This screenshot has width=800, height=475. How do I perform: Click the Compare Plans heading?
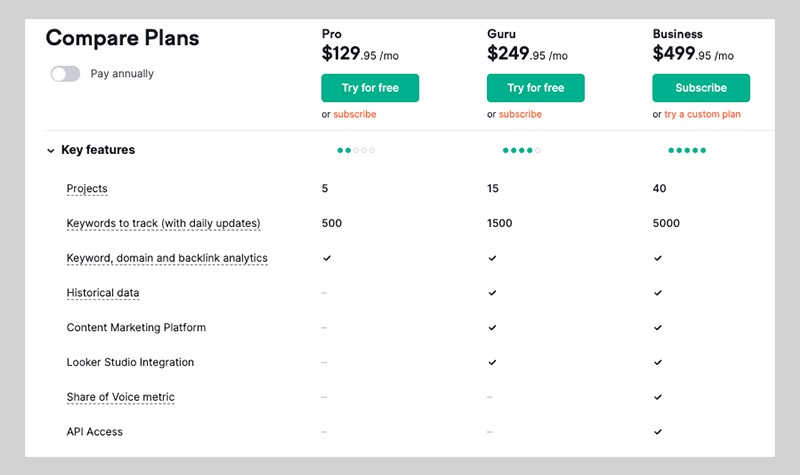pyautogui.click(x=122, y=38)
